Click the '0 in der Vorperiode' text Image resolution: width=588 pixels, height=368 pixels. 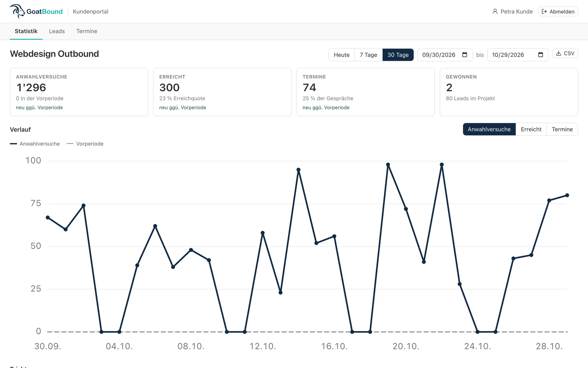coord(40,98)
